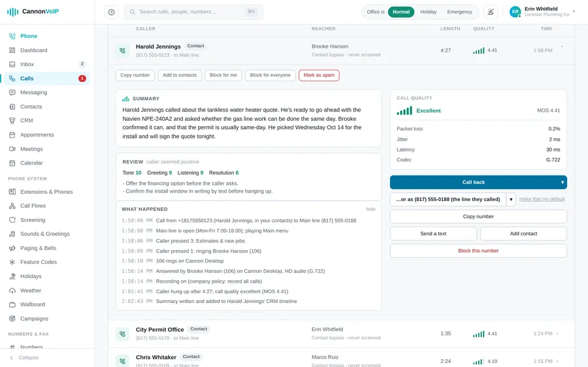The height and width of the screenshot is (367, 588).
Task: Click the 'MOS 4.41' value
Action: pyautogui.click(x=548, y=110)
